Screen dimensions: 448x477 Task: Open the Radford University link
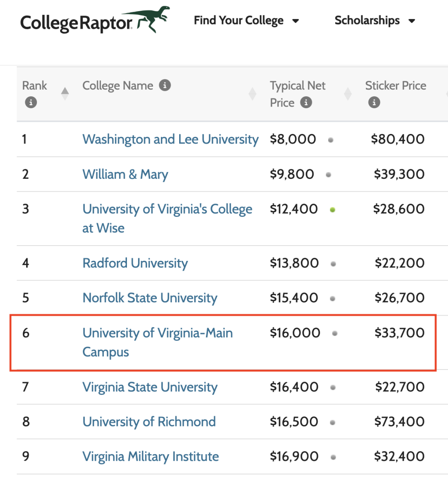pyautogui.click(x=135, y=263)
